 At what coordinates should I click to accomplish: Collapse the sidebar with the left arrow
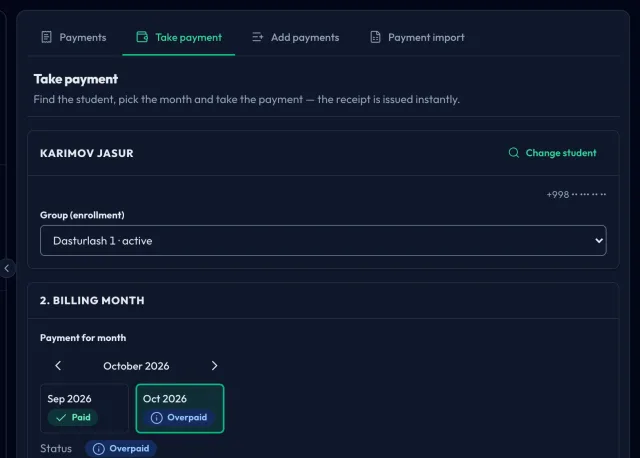[x=7, y=268]
